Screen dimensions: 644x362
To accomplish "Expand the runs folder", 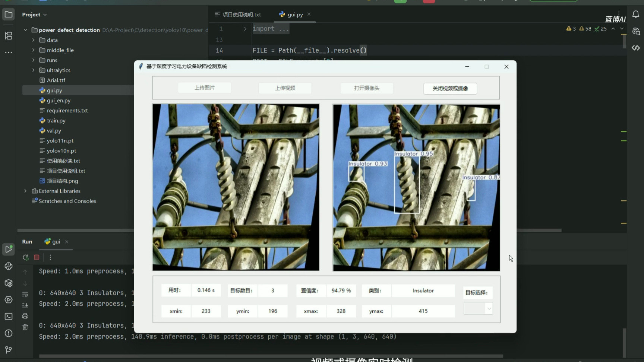I will [x=33, y=60].
